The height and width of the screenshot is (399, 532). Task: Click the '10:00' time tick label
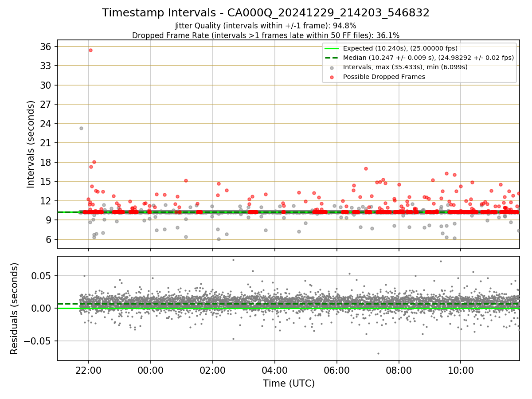(x=461, y=370)
